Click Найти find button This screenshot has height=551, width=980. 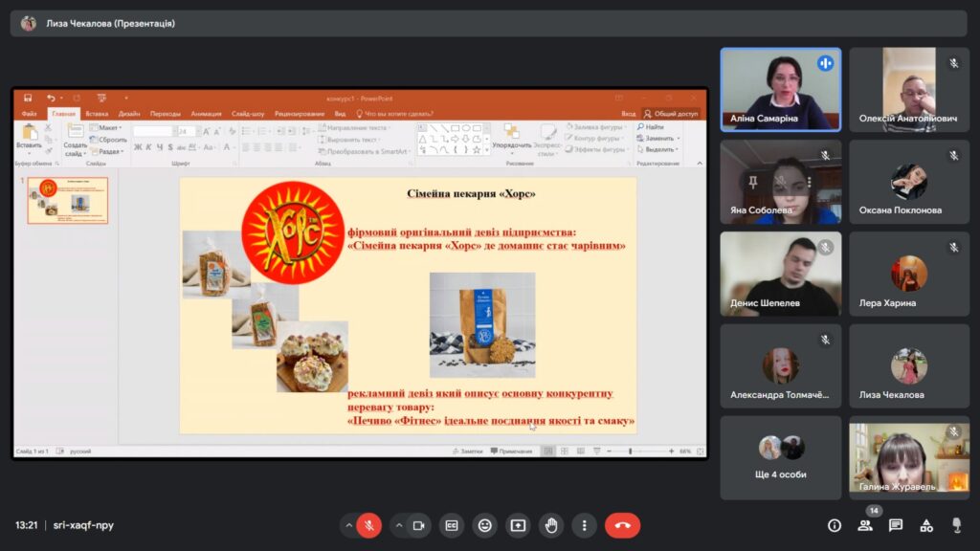[x=651, y=127]
